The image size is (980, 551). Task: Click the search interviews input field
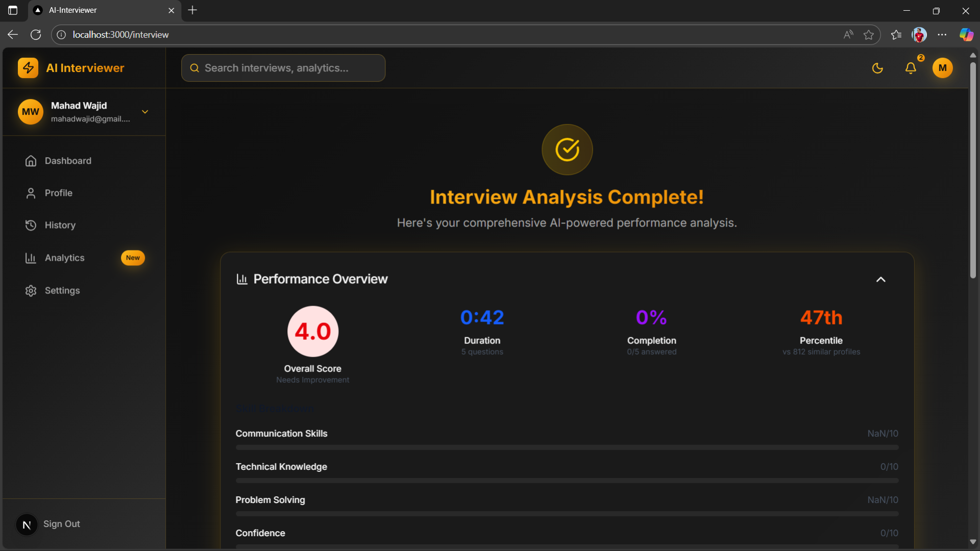pos(283,68)
